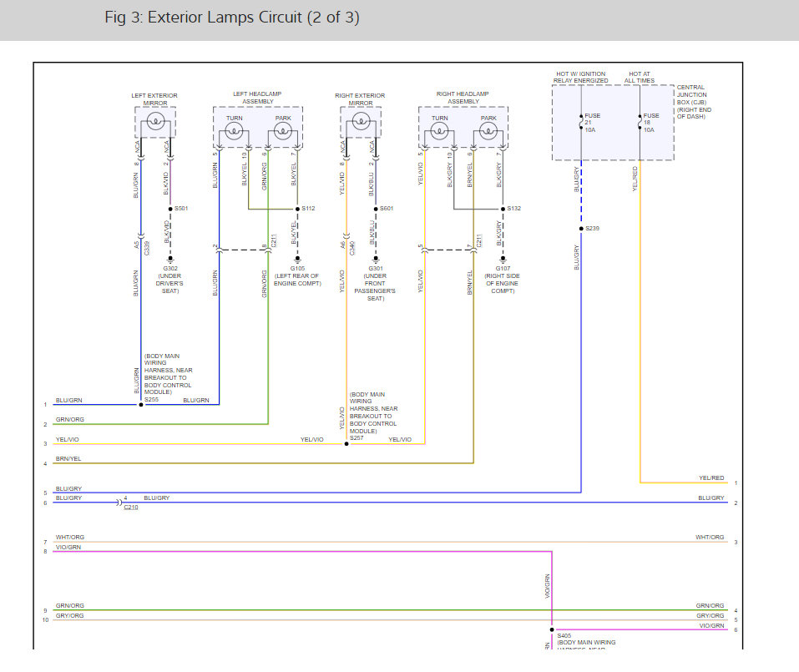Image resolution: width=799 pixels, height=672 pixels.
Task: Click the 'C210' connector label
Action: click(131, 508)
